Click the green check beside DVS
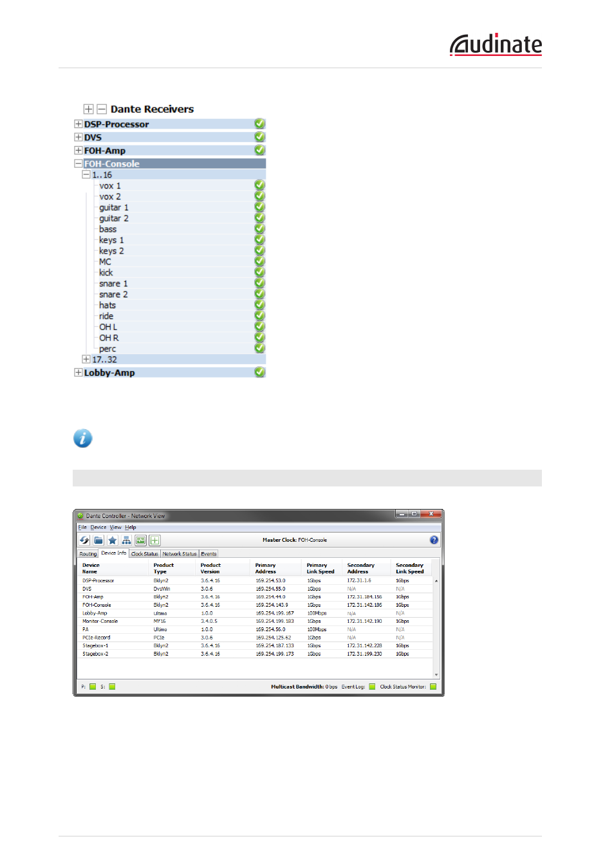 (x=259, y=136)
